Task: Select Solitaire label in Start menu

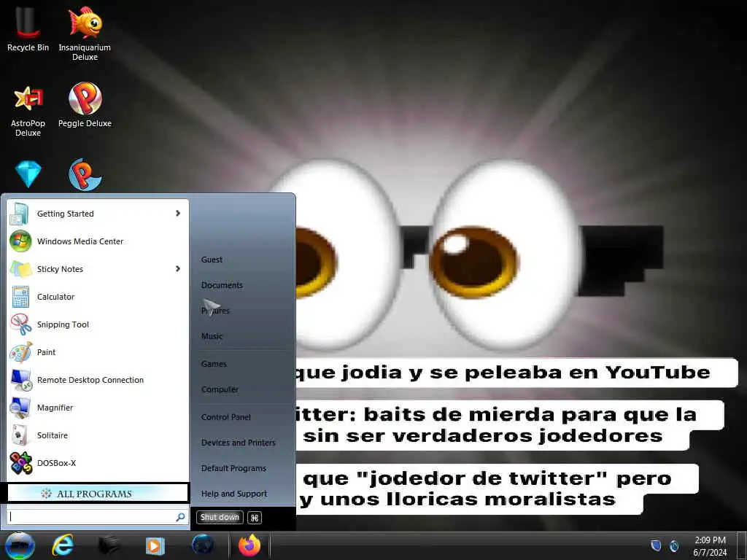Action: click(53, 435)
